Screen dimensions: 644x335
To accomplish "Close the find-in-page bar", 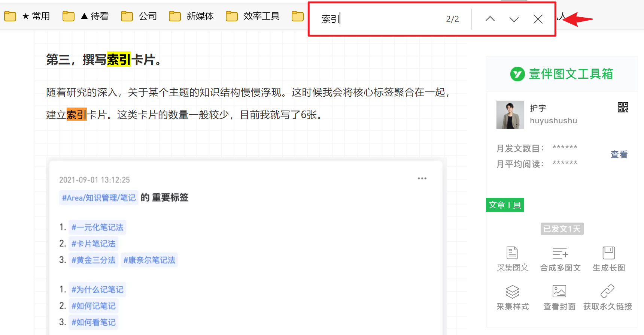I will coord(538,19).
